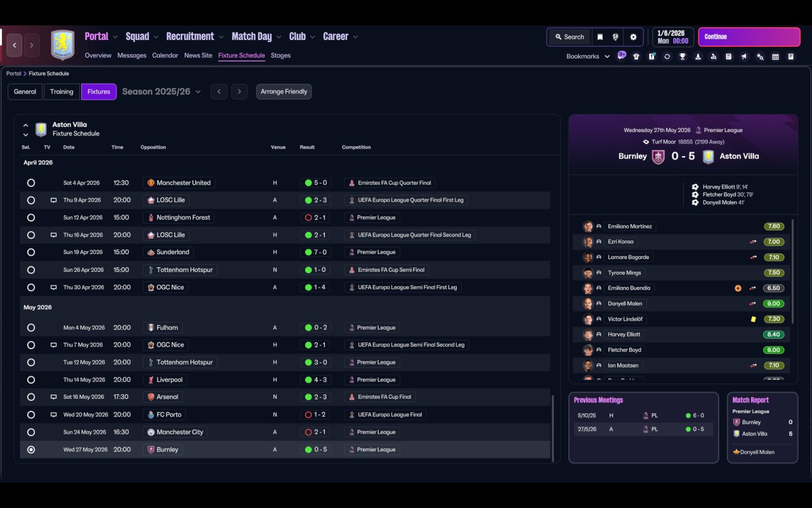Switch to the News Site tab
The height and width of the screenshot is (508, 812).
tap(198, 55)
